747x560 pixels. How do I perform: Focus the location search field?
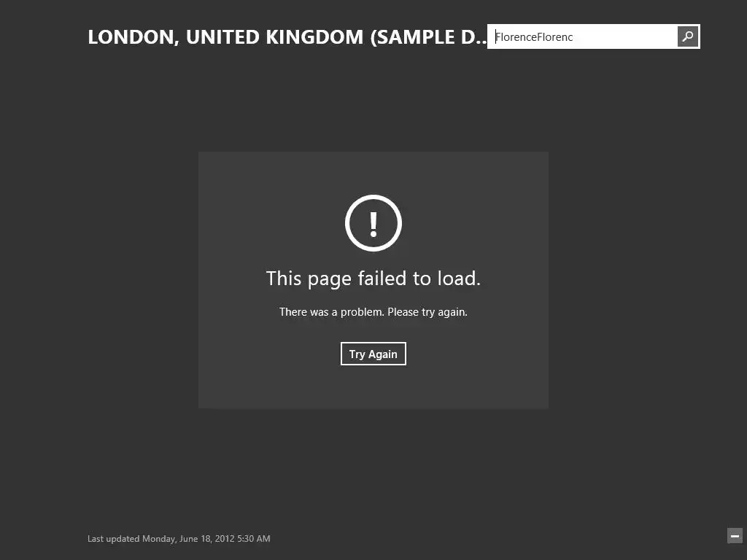[583, 36]
